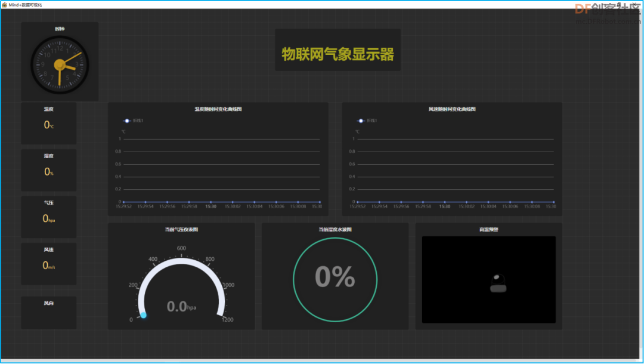Click the analog clock face widget

tap(60, 65)
